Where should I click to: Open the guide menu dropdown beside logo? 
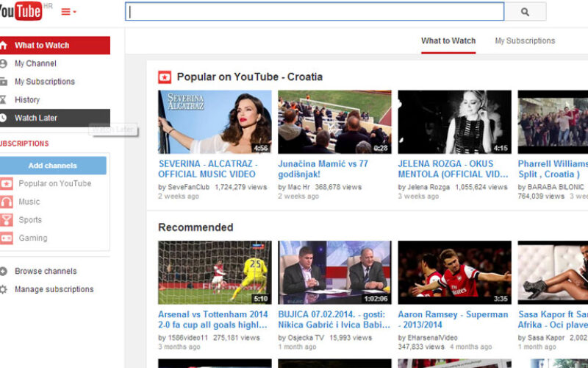pos(68,12)
